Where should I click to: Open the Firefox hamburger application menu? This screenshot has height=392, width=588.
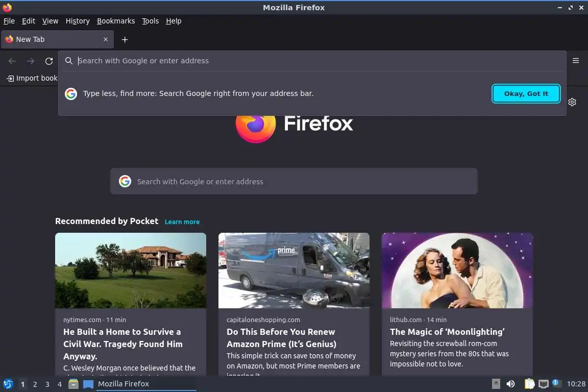click(x=576, y=60)
